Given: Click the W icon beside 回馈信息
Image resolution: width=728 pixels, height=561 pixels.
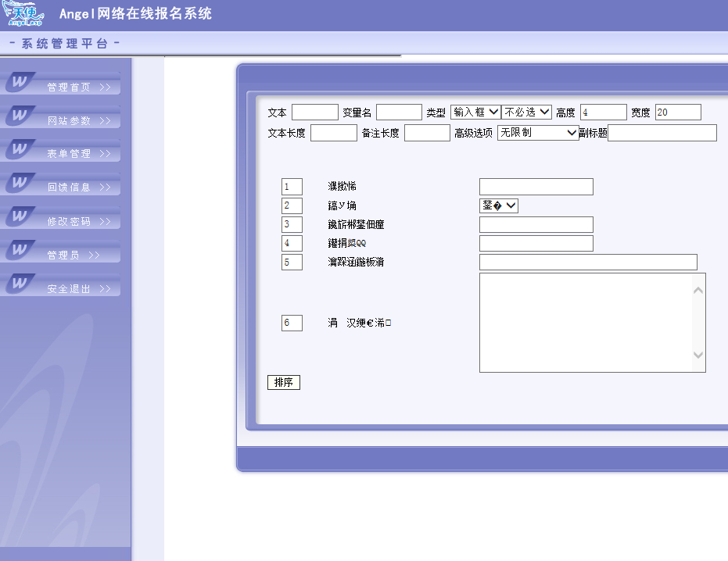Looking at the screenshot, I should click(20, 182).
